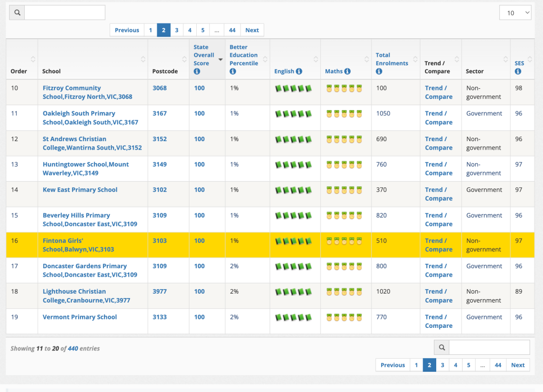Click the bottom search magnifier icon

(442, 348)
